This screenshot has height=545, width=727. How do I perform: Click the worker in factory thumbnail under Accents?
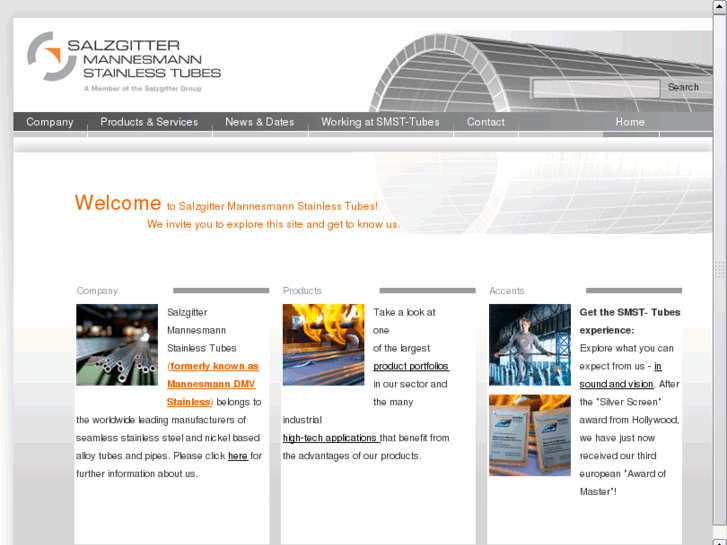(x=530, y=345)
